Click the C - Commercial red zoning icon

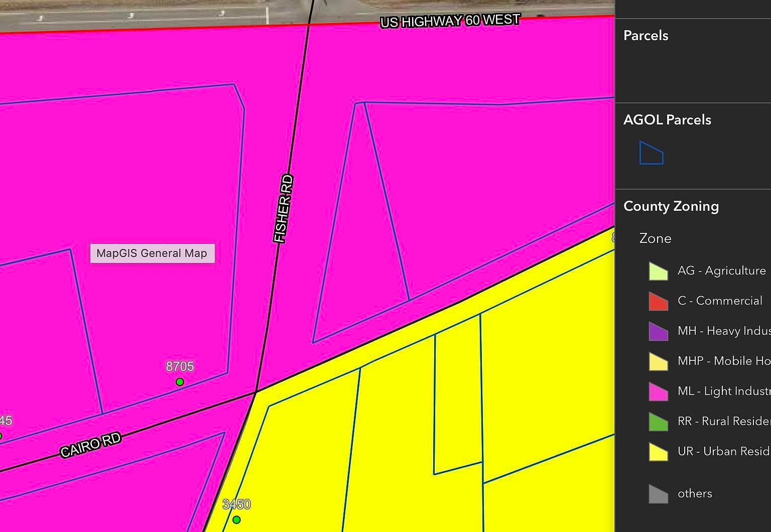click(658, 301)
